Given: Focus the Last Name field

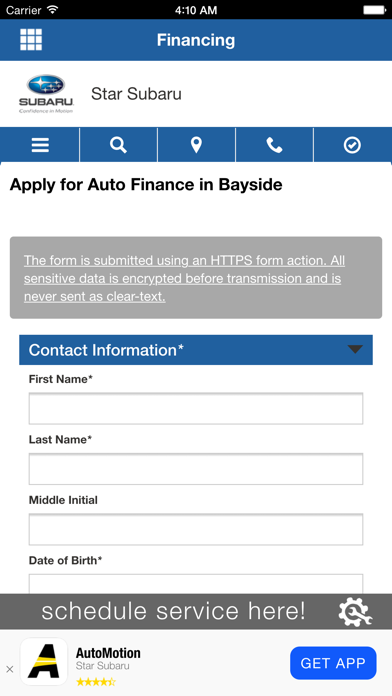Looking at the screenshot, I should [196, 469].
